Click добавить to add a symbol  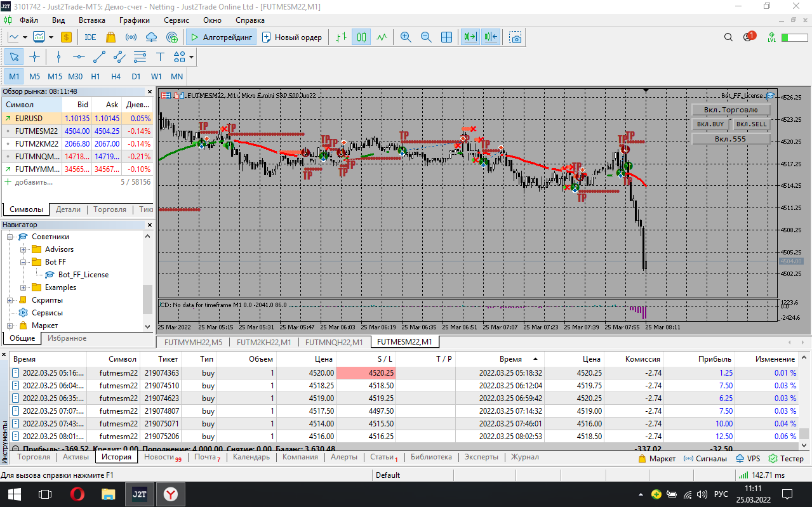33,181
